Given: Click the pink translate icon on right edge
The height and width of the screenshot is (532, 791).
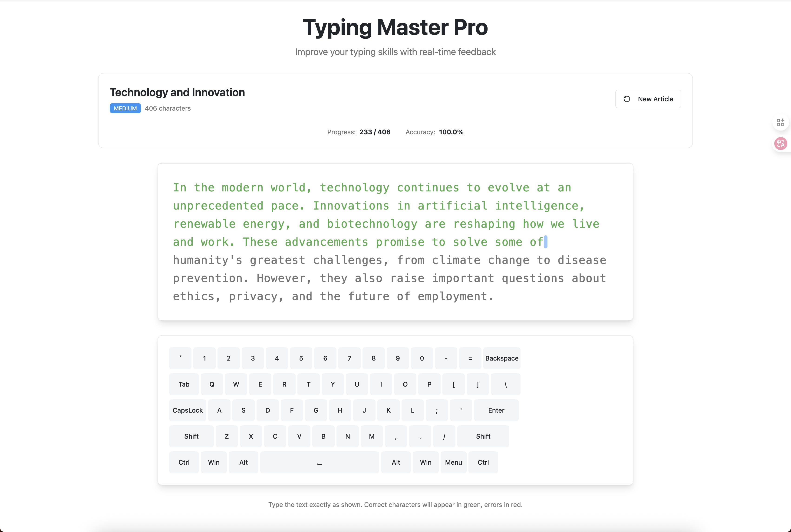Looking at the screenshot, I should [780, 144].
